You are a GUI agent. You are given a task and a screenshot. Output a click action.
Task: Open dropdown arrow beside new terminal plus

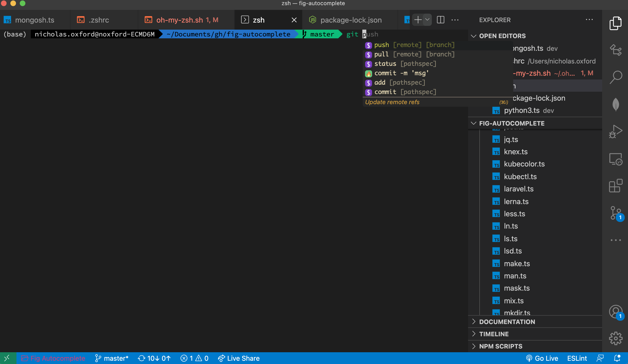click(427, 20)
